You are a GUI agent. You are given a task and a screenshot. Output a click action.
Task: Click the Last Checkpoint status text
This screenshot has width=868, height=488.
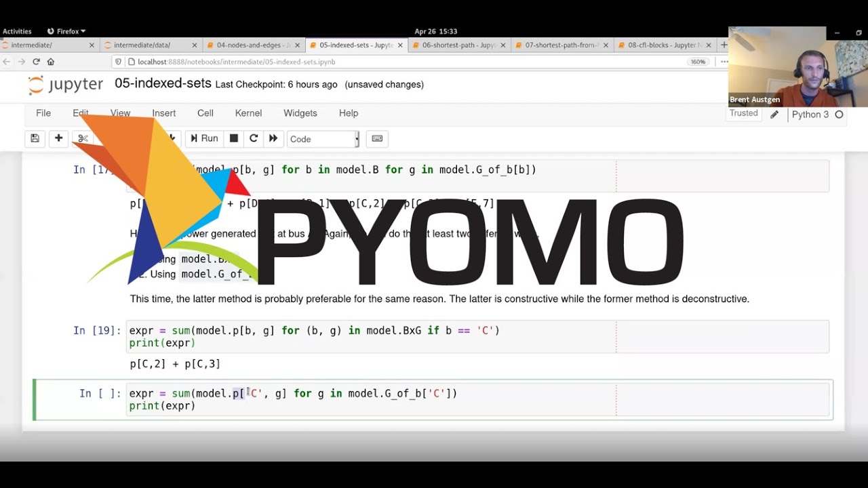276,85
